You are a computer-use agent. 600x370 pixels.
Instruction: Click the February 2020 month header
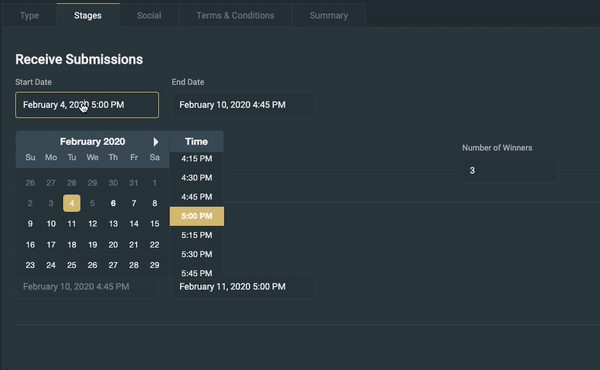(92, 142)
